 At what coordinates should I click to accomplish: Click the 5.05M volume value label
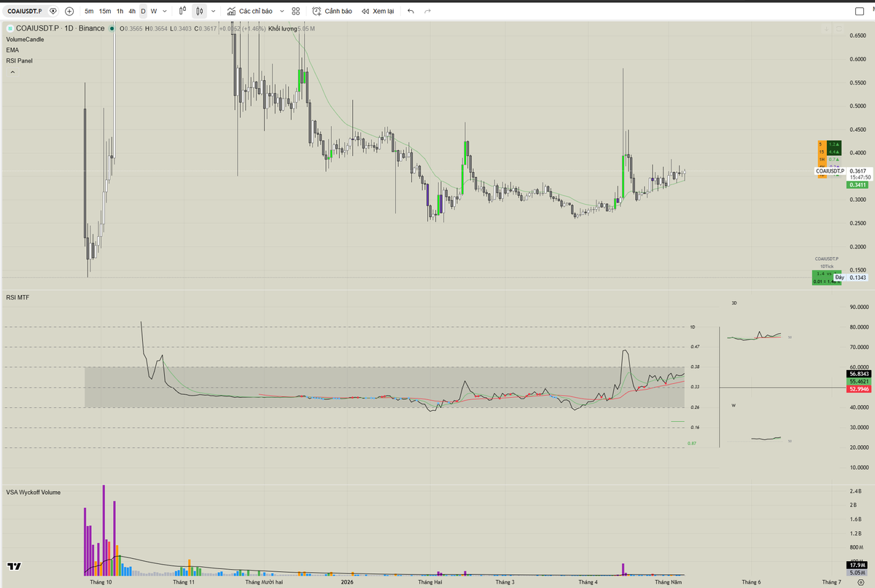[x=856, y=573]
